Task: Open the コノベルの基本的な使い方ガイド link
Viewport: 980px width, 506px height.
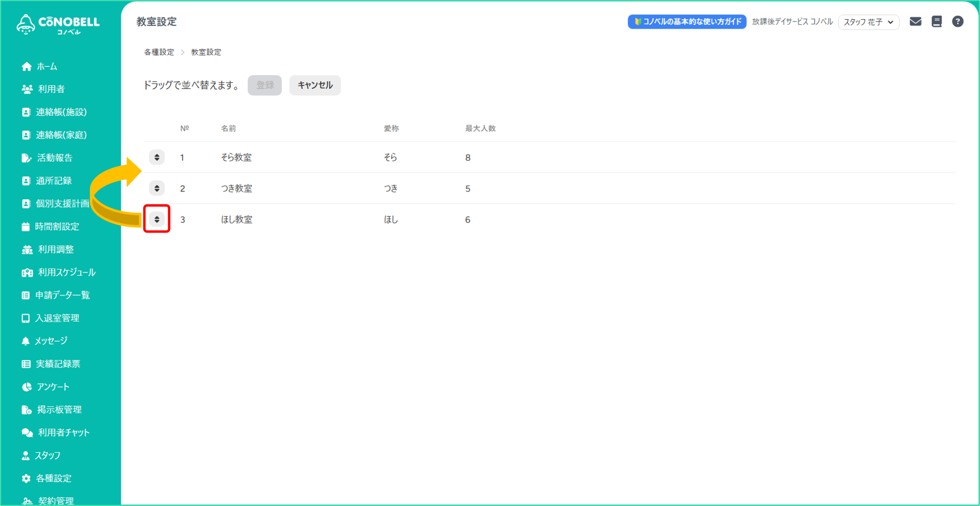Action: point(687,22)
